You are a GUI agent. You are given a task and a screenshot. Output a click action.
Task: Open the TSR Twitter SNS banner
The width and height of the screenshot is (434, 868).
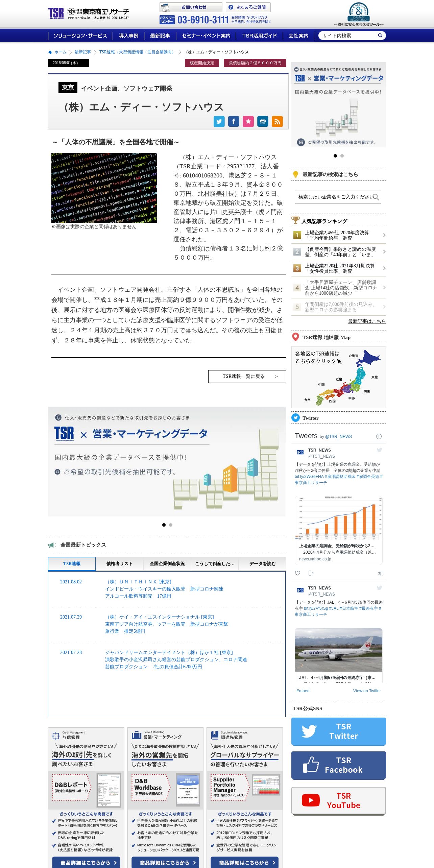click(x=338, y=731)
